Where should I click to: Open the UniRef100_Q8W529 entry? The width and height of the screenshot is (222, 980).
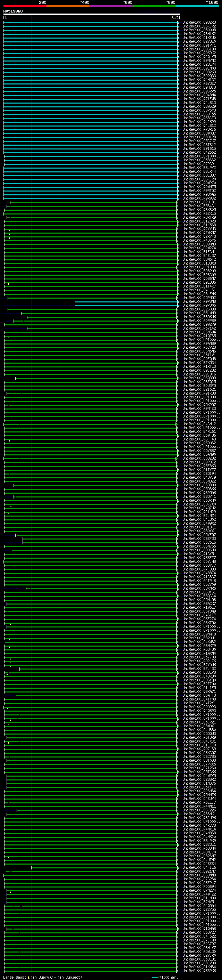tap(199, 106)
